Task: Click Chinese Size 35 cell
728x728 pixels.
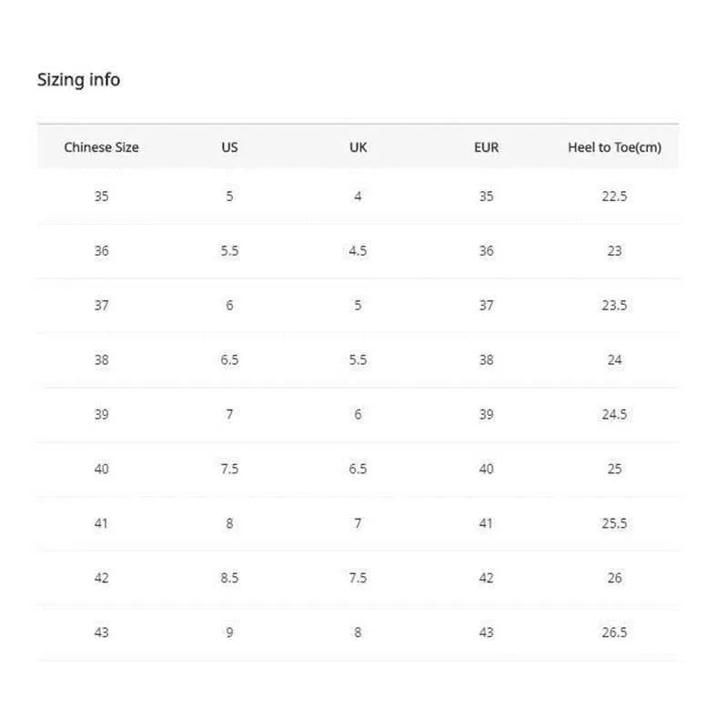Action: click(x=101, y=196)
